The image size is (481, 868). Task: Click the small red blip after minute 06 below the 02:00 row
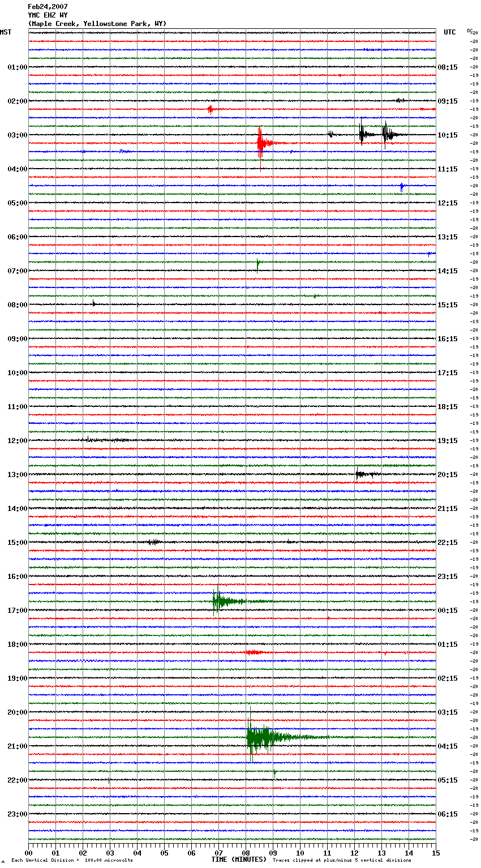211,109
